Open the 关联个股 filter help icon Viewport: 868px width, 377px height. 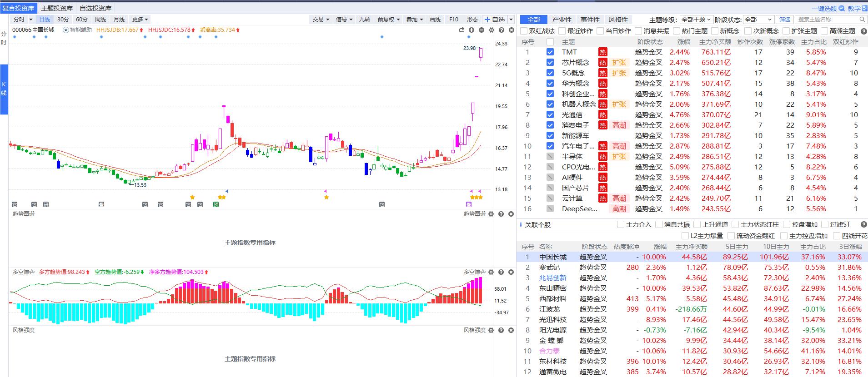(x=863, y=224)
